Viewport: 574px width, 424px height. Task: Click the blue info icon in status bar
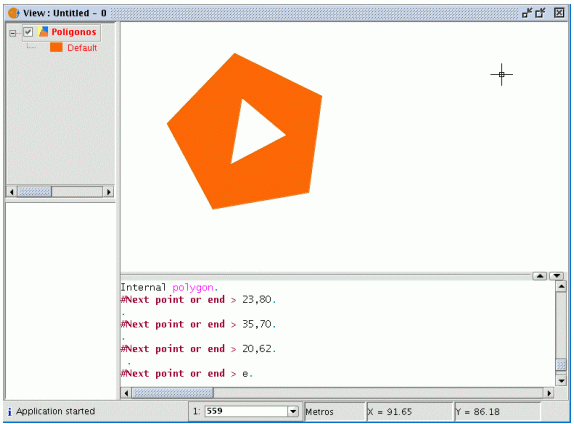click(x=10, y=412)
